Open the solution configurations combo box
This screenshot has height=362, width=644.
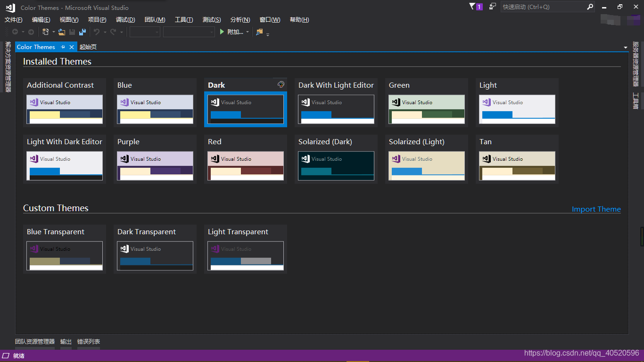pos(145,32)
